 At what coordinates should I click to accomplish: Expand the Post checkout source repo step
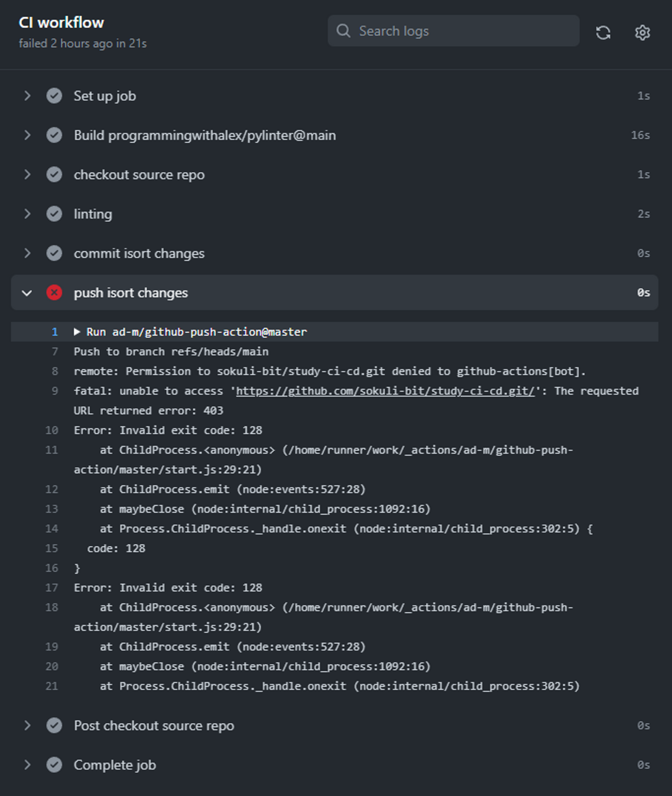click(x=27, y=725)
